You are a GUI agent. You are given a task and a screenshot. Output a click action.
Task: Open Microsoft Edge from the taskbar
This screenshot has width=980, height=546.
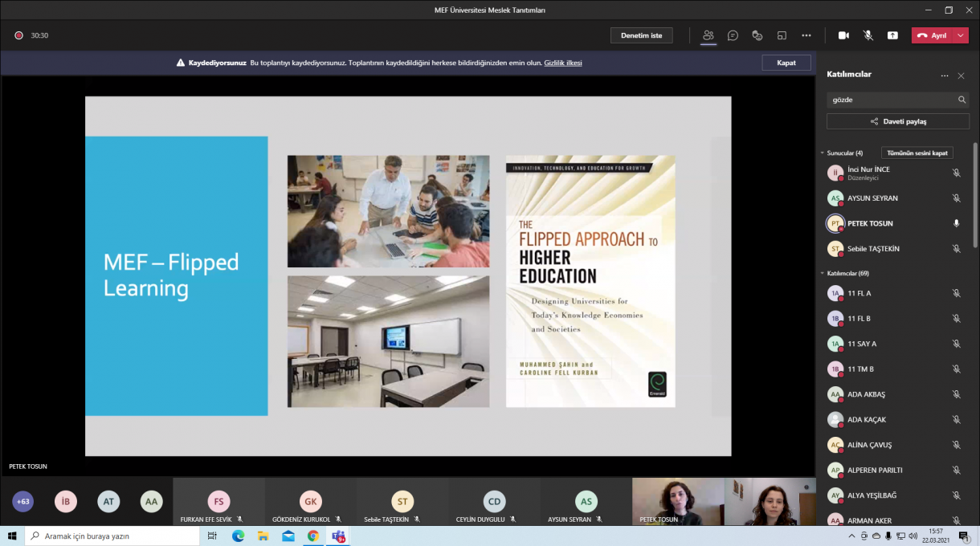coord(237,536)
